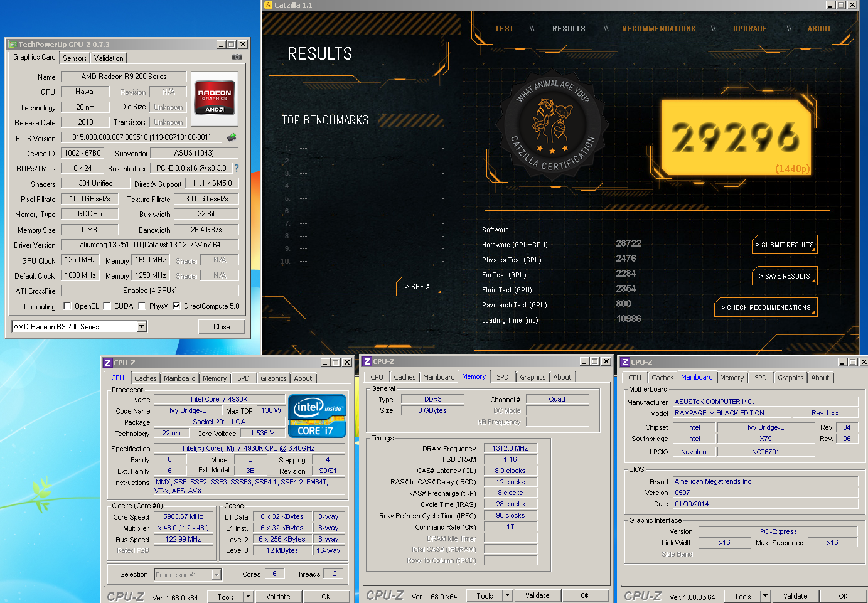Click the BIOS Version field in GPU-Z

coord(141,137)
